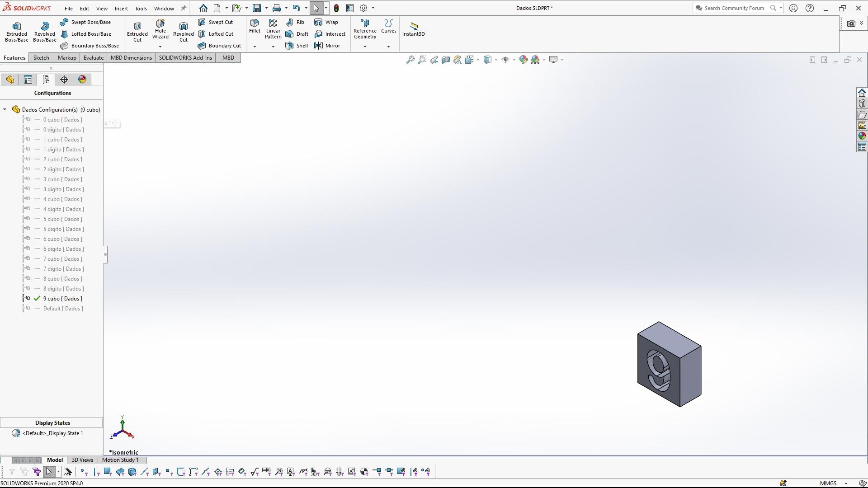Toggle the command manager pin icon

coord(184,8)
